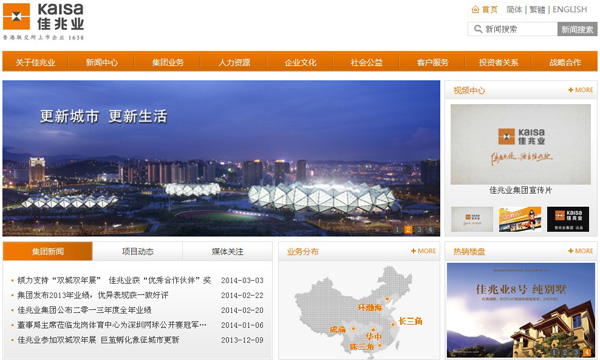
Task: Click the magnifier icon in search box
Action: pyautogui.click(x=478, y=29)
